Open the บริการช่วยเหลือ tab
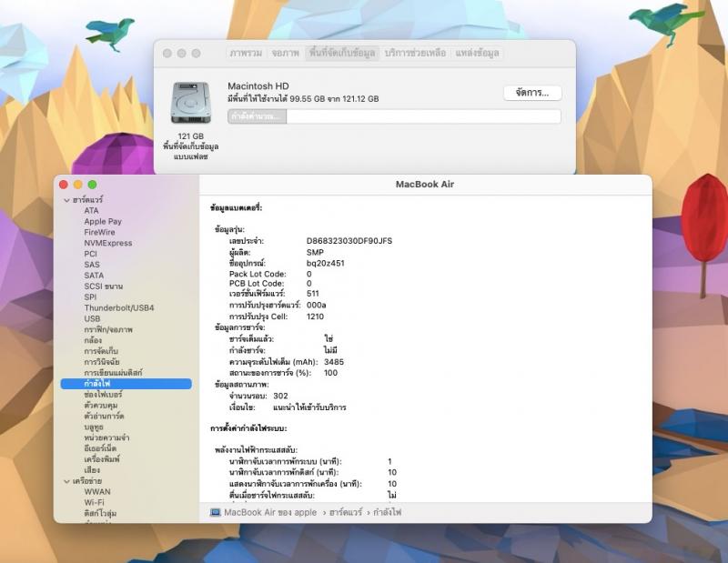The image size is (728, 563). pyautogui.click(x=415, y=53)
